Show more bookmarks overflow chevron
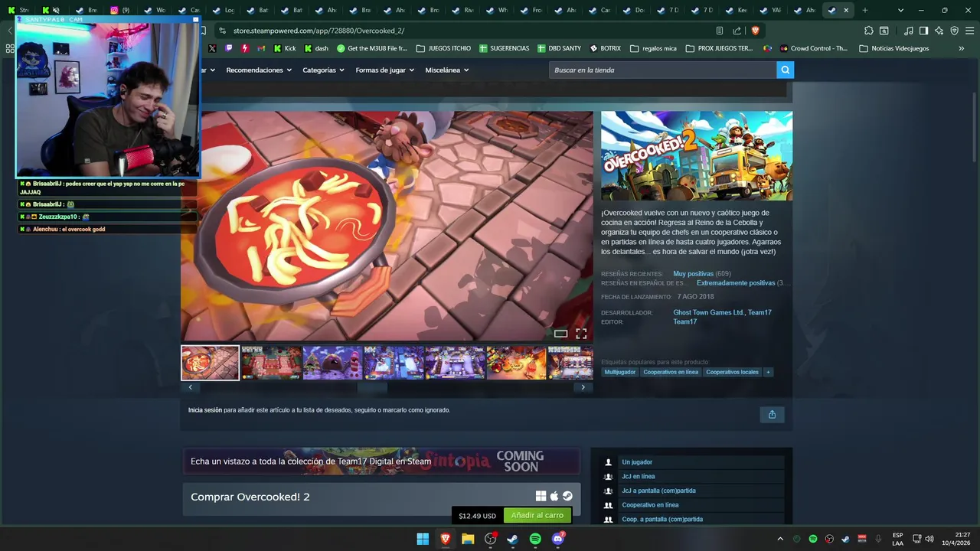Screen dimensions: 980x551 [x=962, y=48]
